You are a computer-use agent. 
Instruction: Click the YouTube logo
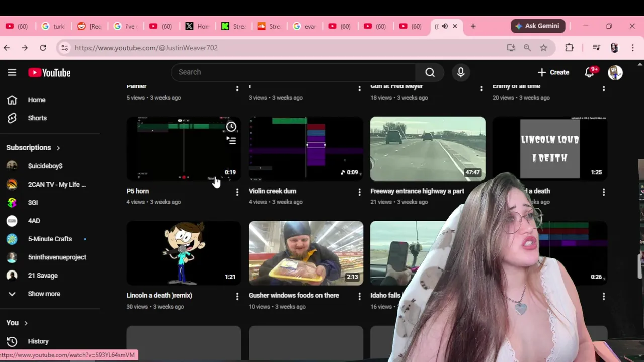[49, 73]
